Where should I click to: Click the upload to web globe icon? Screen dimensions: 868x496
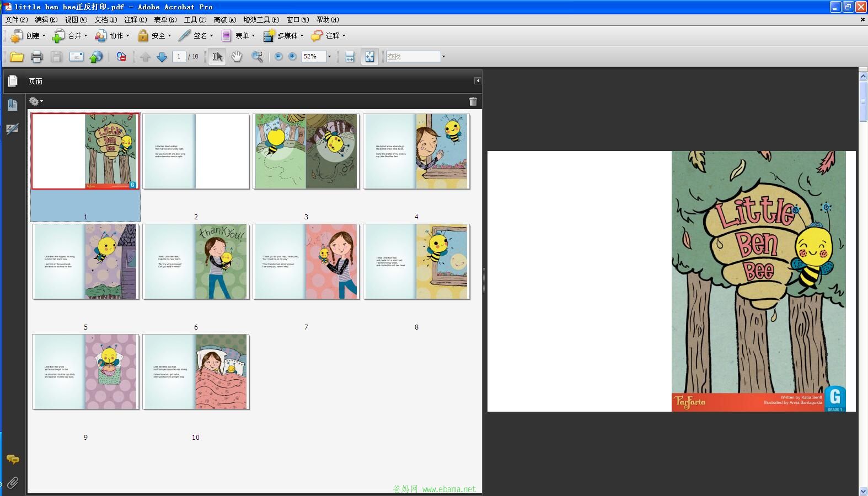(96, 57)
